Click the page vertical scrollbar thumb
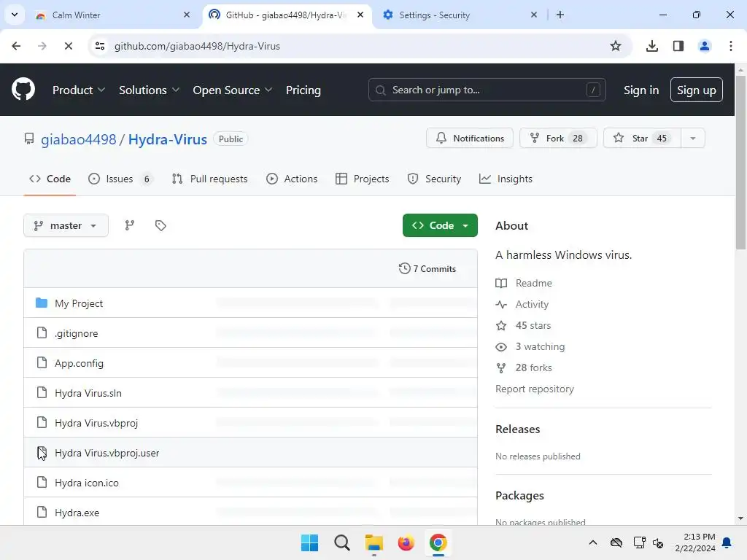 (740, 162)
